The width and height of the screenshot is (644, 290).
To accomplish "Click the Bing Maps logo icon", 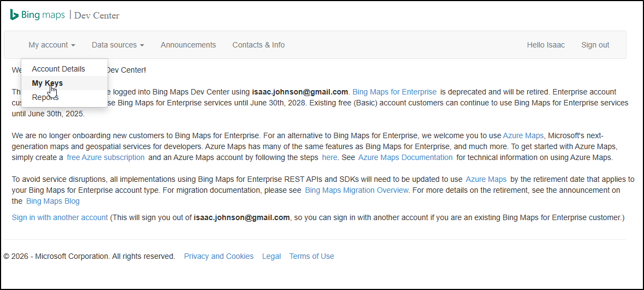I will click(x=15, y=15).
